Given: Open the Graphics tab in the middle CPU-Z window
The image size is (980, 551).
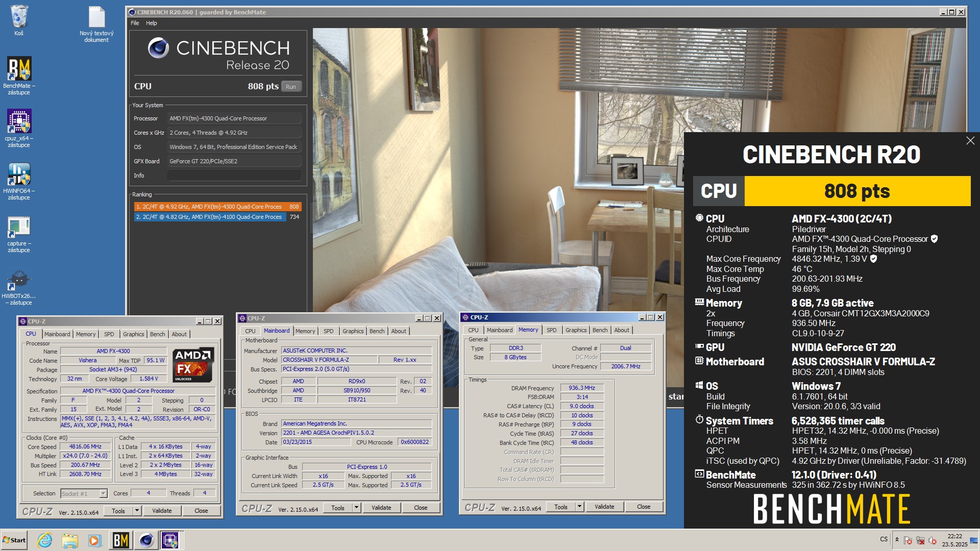Looking at the screenshot, I should pyautogui.click(x=353, y=331).
